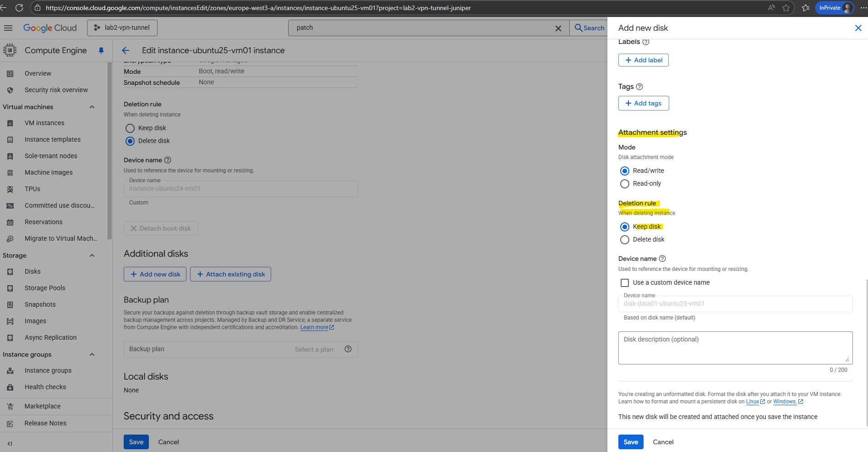Open the main navigation hamburger menu
Viewport: 868px width, 452px height.
(x=8, y=28)
